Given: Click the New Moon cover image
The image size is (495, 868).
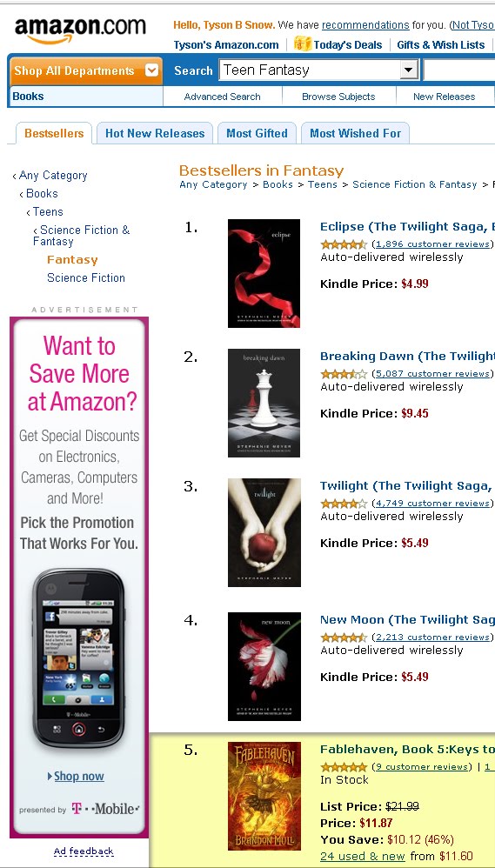Looking at the screenshot, I should click(264, 666).
